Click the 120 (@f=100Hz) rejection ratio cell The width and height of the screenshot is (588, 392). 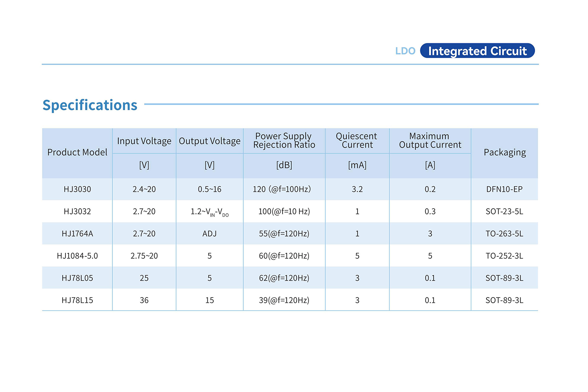pos(281,189)
